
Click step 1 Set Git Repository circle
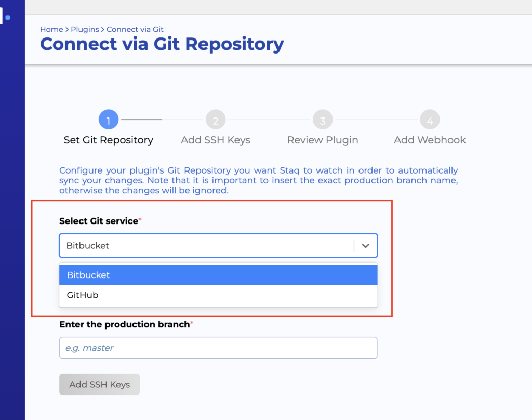click(108, 119)
